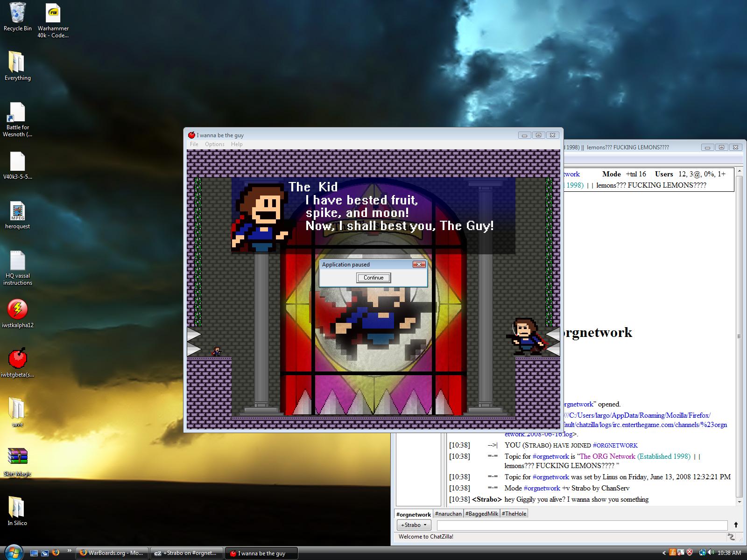Minimize the I wanna be the guy window
Viewport: 747px width, 560px height.
point(524,135)
